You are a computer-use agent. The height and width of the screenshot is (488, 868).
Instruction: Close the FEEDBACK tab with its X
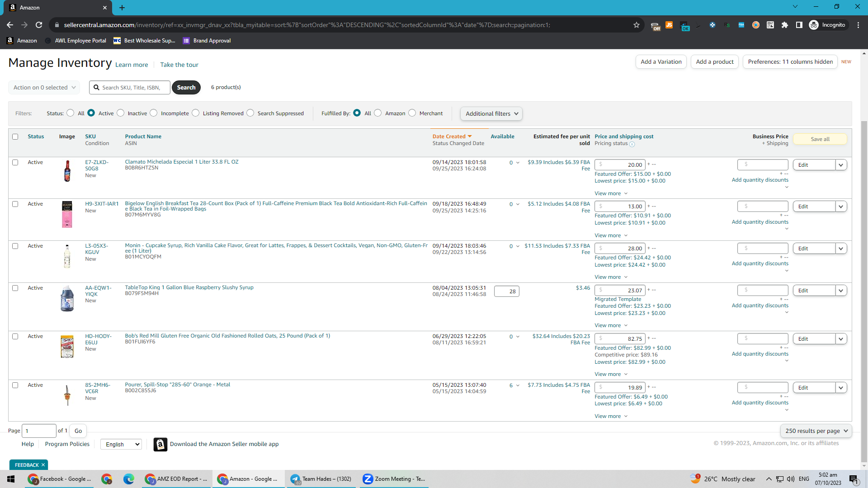[x=43, y=465]
